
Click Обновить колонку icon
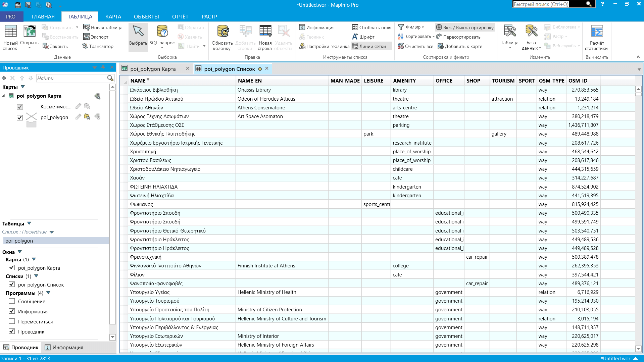[x=222, y=36]
